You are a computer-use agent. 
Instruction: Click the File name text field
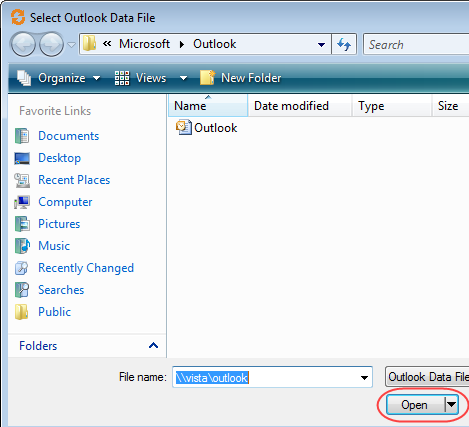tap(272, 377)
